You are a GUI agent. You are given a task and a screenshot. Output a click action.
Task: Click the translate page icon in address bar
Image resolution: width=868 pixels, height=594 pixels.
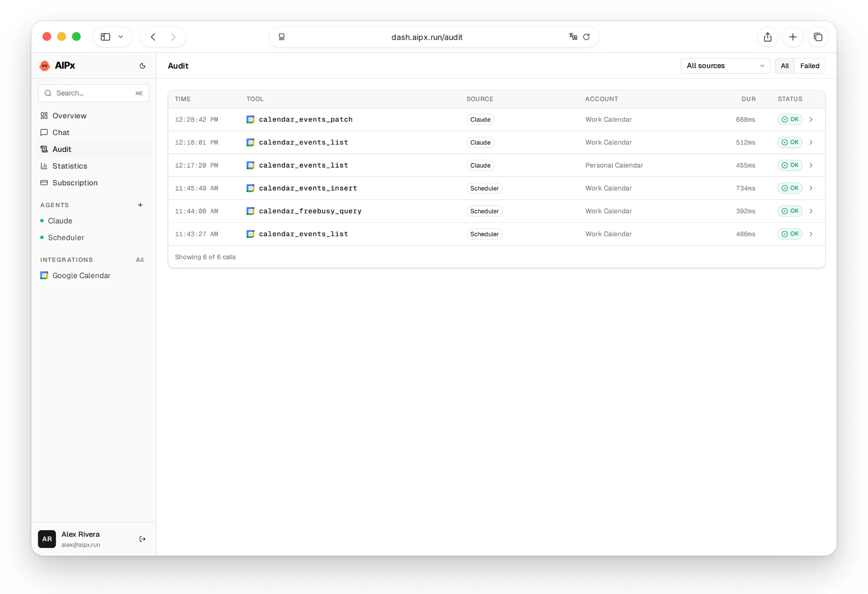pyautogui.click(x=573, y=37)
